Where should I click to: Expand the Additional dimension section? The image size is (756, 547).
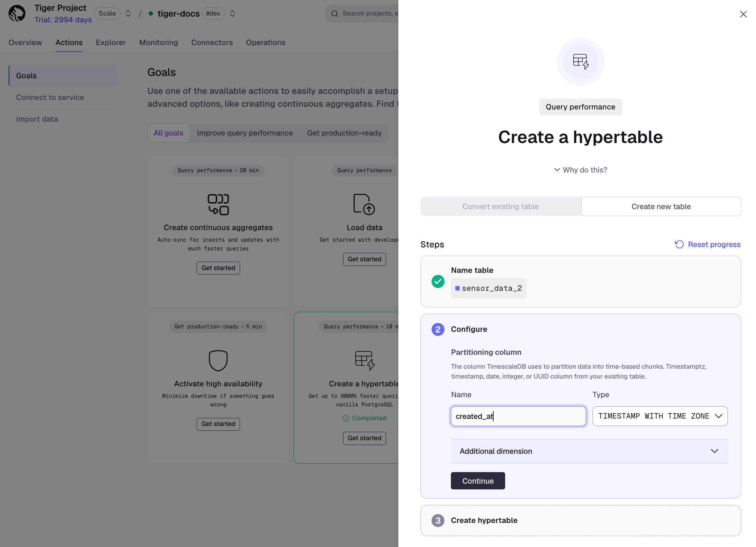(589, 451)
